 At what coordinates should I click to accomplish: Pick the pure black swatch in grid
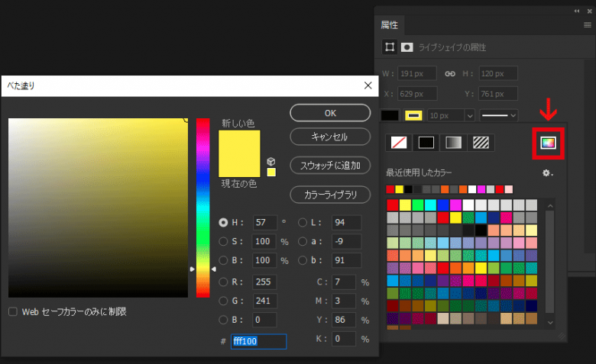pyautogui.click(x=481, y=230)
